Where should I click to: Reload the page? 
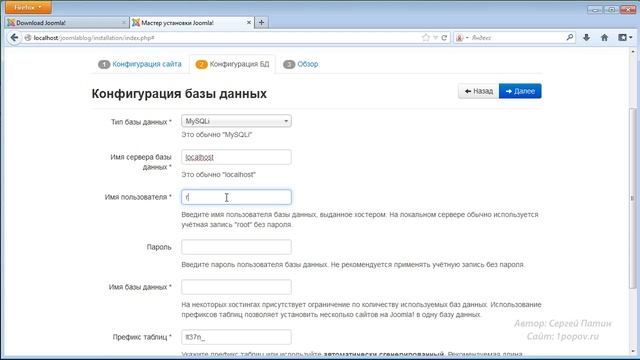click(x=444, y=38)
